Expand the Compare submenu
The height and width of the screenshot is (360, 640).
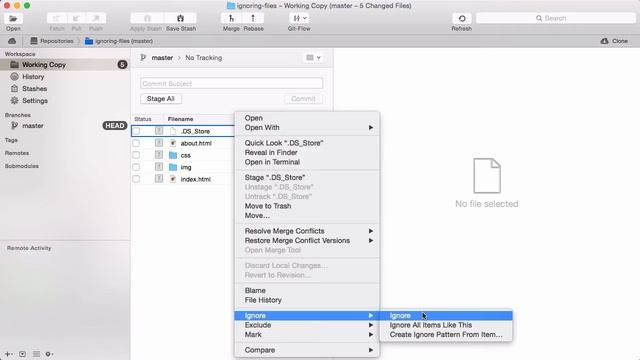(307, 350)
